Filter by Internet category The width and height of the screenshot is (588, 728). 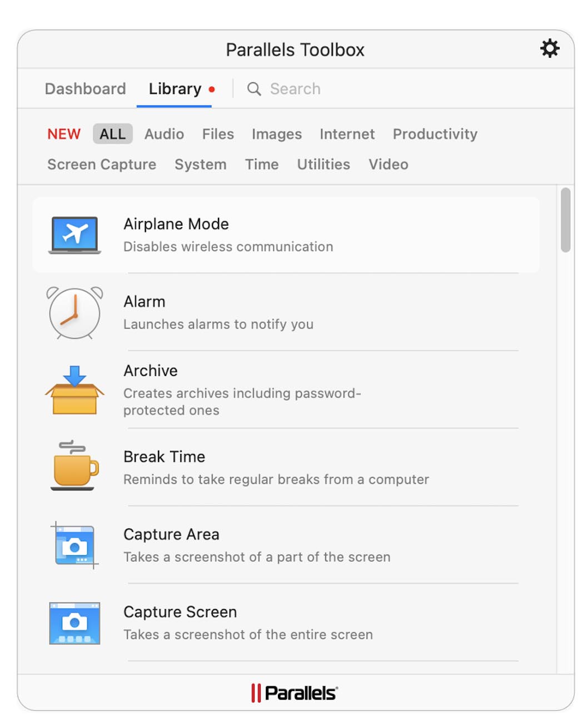pyautogui.click(x=347, y=134)
